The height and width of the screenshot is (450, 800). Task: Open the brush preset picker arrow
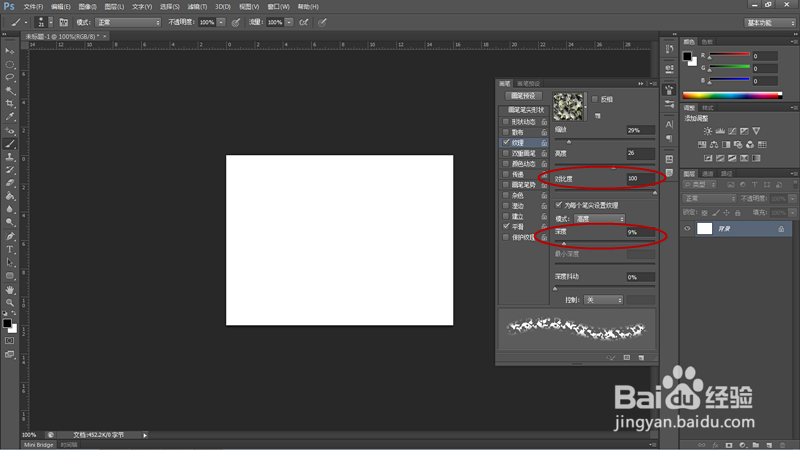point(51,22)
